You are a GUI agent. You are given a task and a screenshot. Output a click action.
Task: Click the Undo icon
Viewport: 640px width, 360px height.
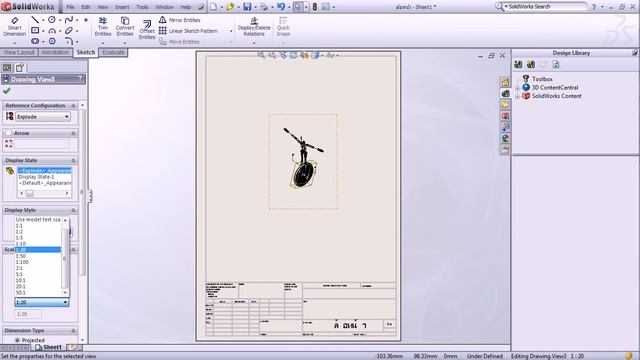tap(281, 7)
